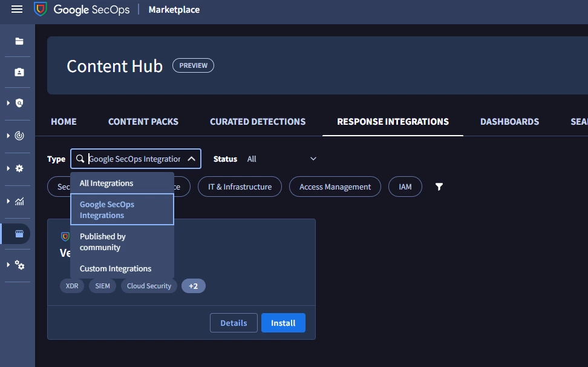
Task: Expand the gear sidebar section arrow
Action: pyautogui.click(x=8, y=168)
